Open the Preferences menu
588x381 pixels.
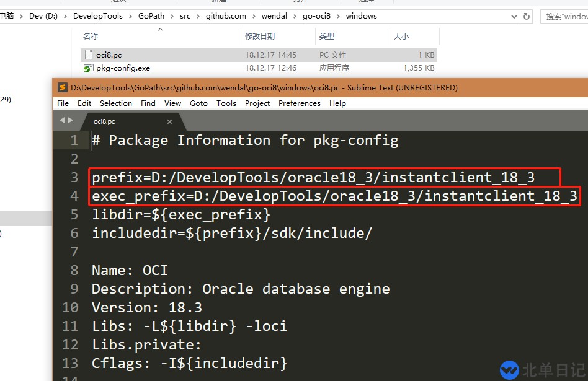(x=299, y=103)
